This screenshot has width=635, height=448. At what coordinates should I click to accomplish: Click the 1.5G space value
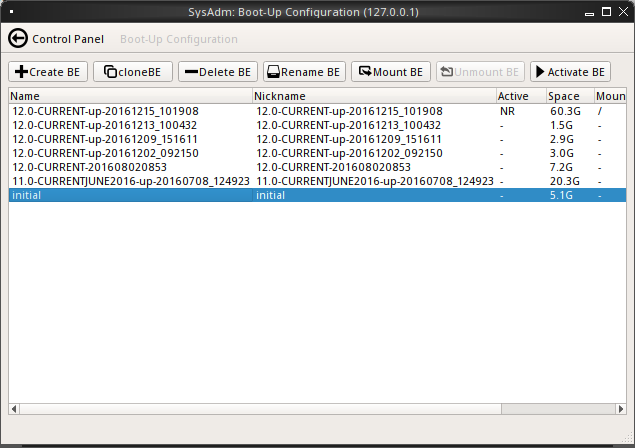[561, 125]
